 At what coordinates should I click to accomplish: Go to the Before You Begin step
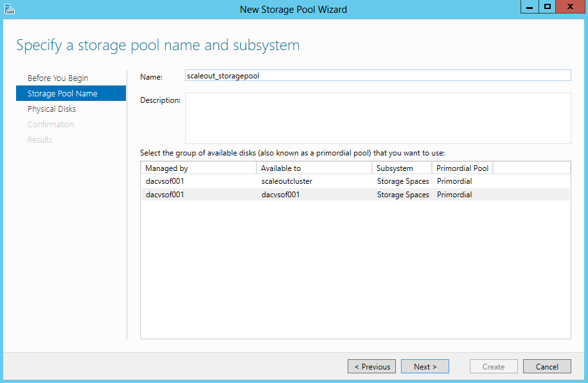pos(58,78)
